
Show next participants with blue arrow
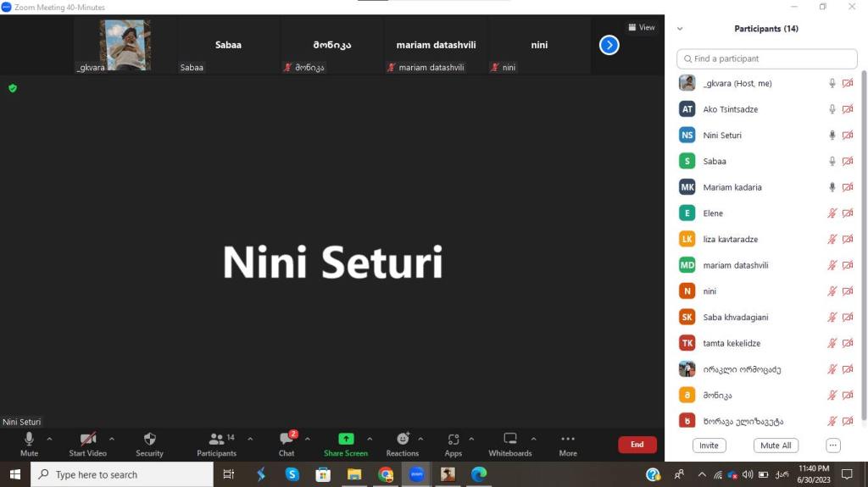click(x=609, y=45)
